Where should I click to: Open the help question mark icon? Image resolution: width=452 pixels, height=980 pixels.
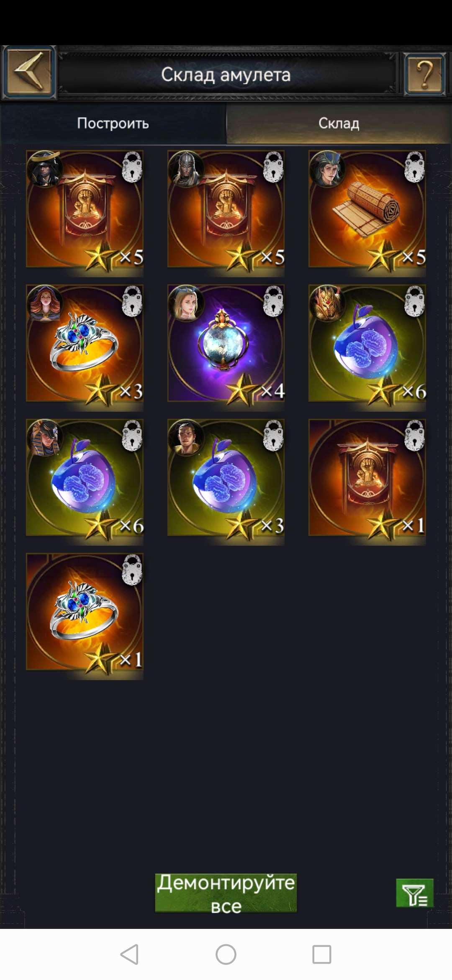tap(424, 74)
